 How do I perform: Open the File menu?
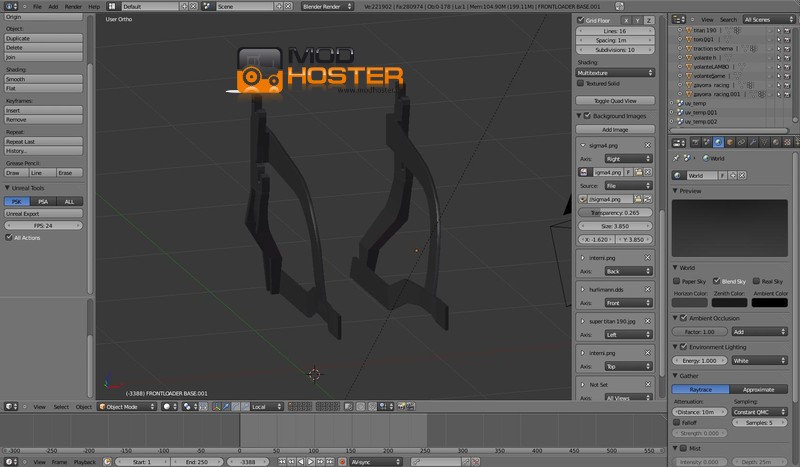[x=37, y=7]
